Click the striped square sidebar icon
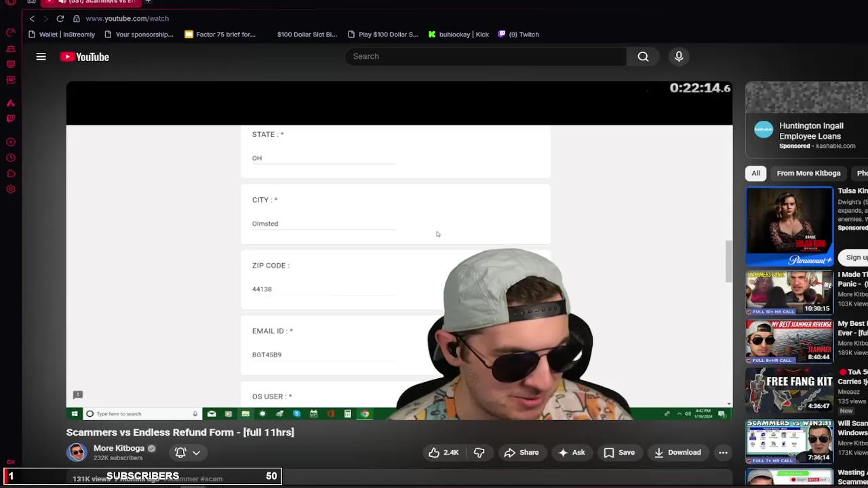This screenshot has height=488, width=868. coord(11,64)
